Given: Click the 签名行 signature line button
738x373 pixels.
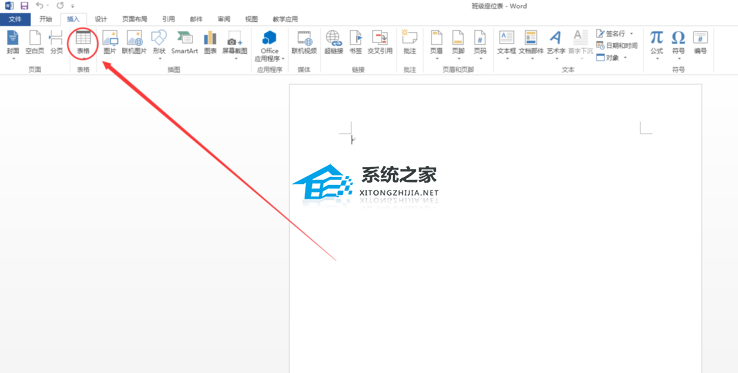Looking at the screenshot, I should point(611,33).
